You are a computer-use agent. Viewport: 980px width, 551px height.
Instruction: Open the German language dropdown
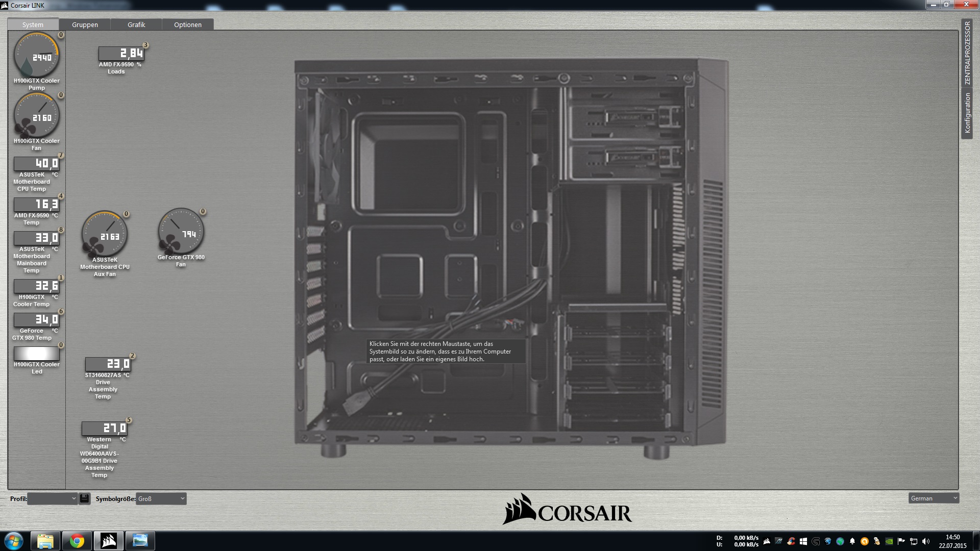(x=933, y=498)
